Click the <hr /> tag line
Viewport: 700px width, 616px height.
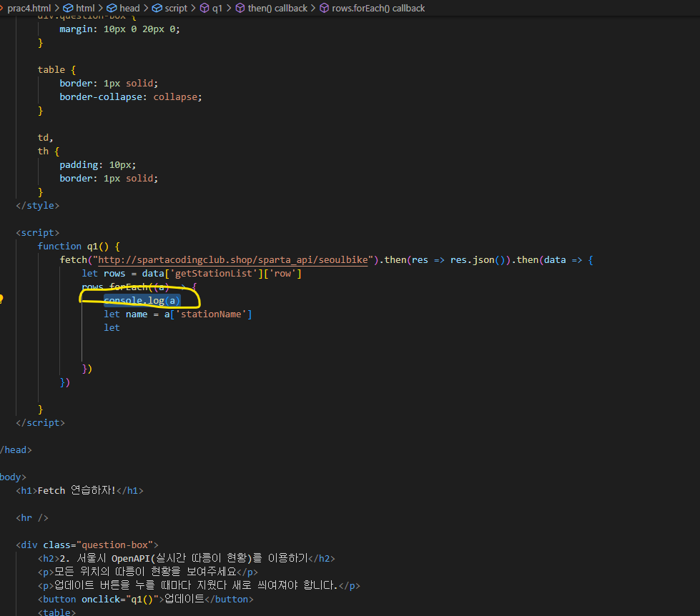point(31,518)
